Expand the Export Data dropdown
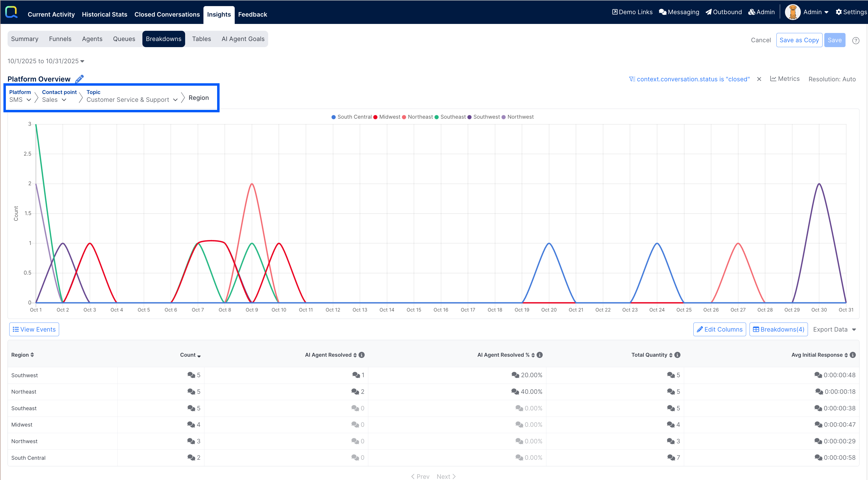This screenshot has height=480, width=868. [834, 329]
